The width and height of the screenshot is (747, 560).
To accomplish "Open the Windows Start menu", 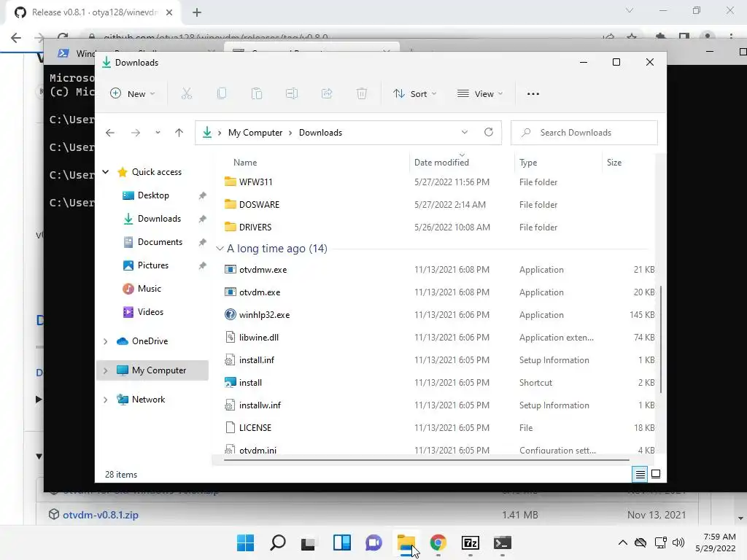I will 246,542.
